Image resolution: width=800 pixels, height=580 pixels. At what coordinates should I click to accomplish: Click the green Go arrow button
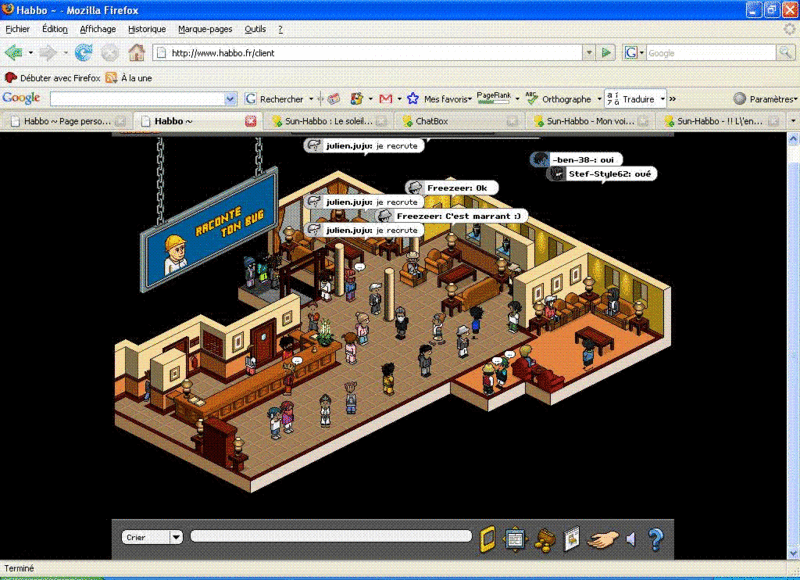(x=606, y=53)
